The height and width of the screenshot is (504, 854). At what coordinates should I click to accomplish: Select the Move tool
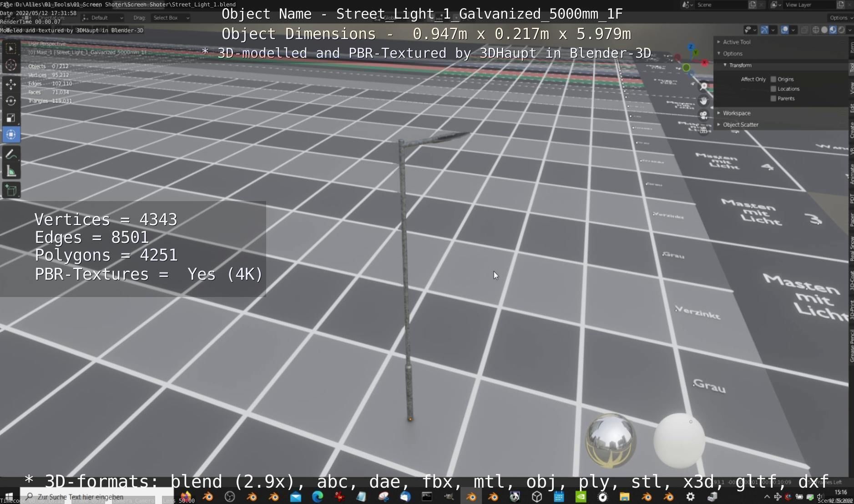click(x=11, y=84)
